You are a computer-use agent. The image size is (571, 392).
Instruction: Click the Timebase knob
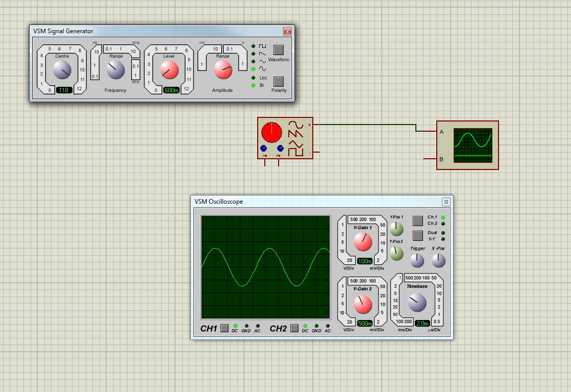point(417,302)
